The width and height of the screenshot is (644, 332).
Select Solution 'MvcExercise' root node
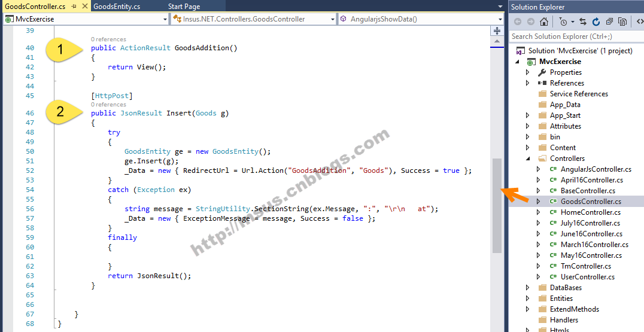[581, 51]
